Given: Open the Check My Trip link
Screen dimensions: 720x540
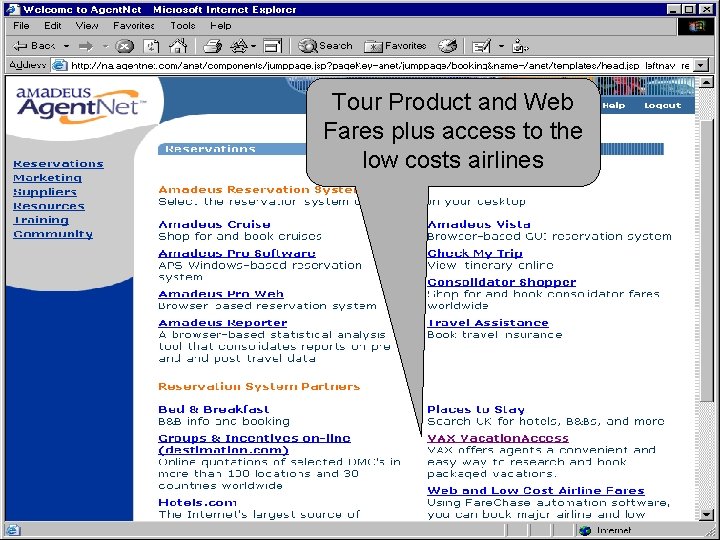Looking at the screenshot, I should pyautogui.click(x=475, y=253).
